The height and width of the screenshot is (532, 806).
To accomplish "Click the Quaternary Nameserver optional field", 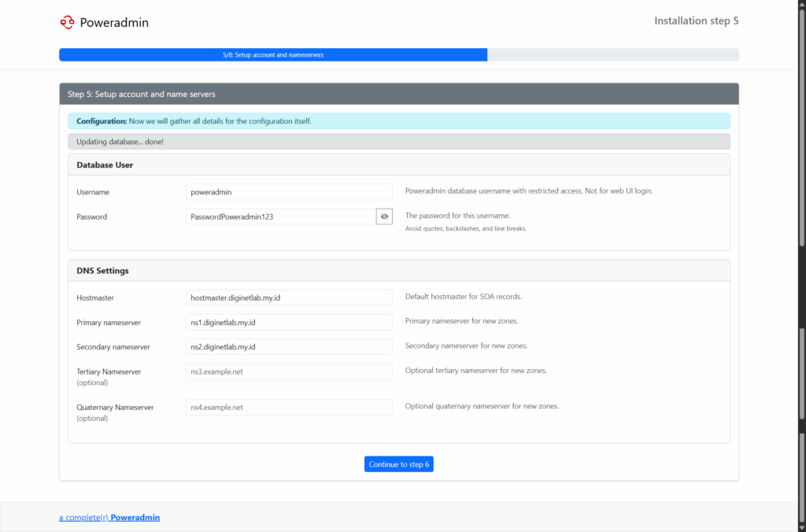I will click(289, 407).
